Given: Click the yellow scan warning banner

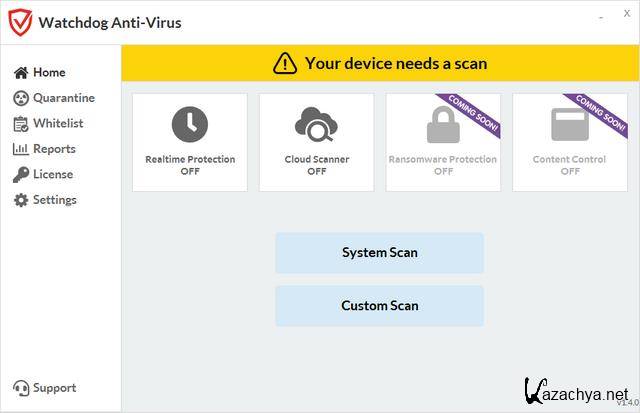Looking at the screenshot, I should click(x=380, y=63).
